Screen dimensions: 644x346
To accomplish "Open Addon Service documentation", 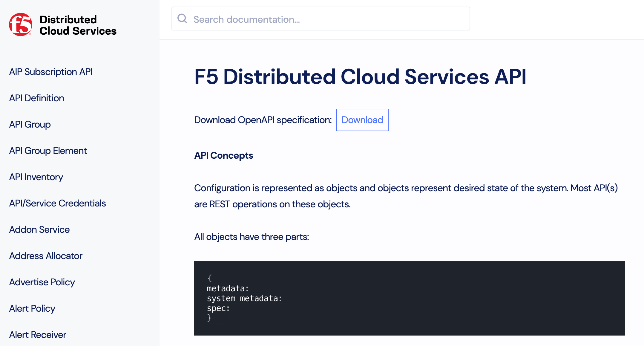I will [x=39, y=229].
